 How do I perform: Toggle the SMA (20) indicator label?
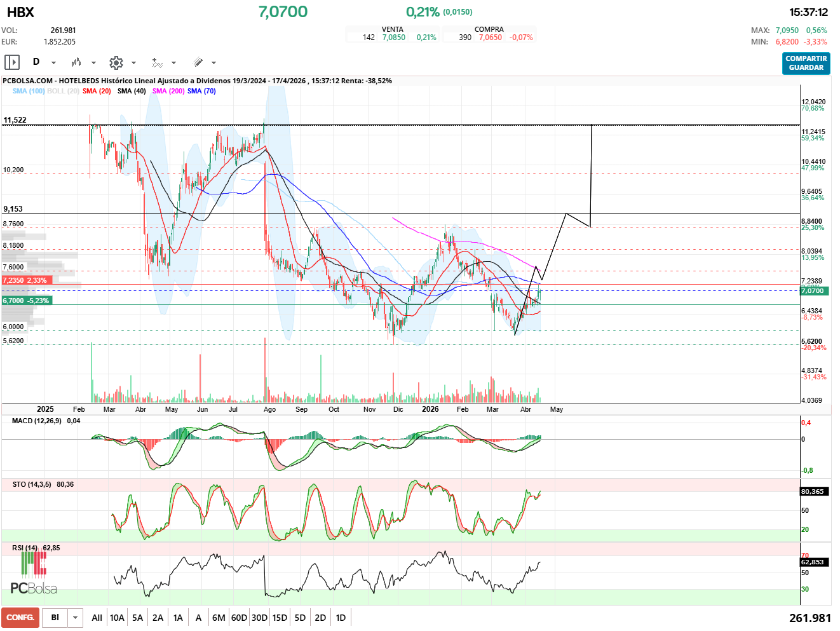[97, 91]
